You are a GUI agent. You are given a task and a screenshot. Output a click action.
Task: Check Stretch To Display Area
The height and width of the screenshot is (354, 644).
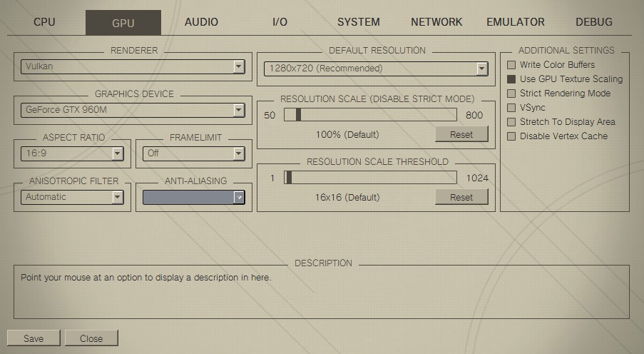tap(511, 122)
